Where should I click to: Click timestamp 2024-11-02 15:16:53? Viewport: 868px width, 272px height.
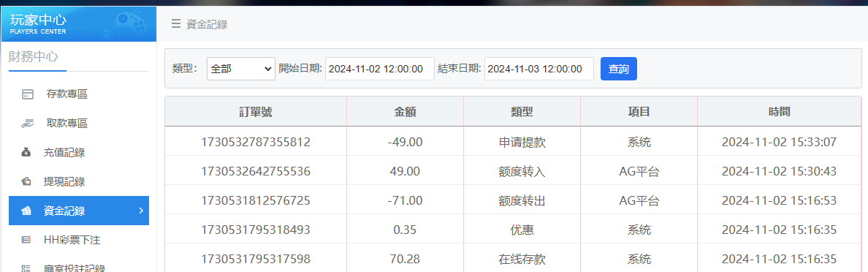coord(779,200)
